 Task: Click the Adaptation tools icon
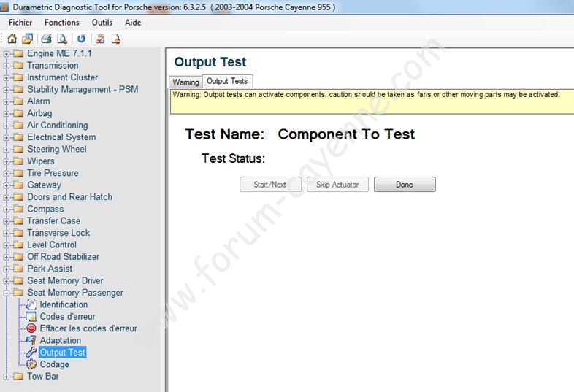[31, 340]
